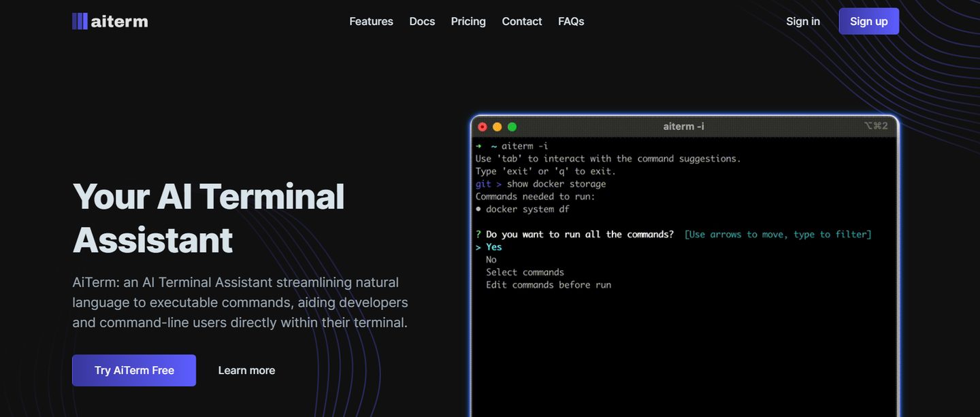Screen dimensions: 980x417
Task: Select 'No' option in the terminal prompt
Action: (x=491, y=260)
